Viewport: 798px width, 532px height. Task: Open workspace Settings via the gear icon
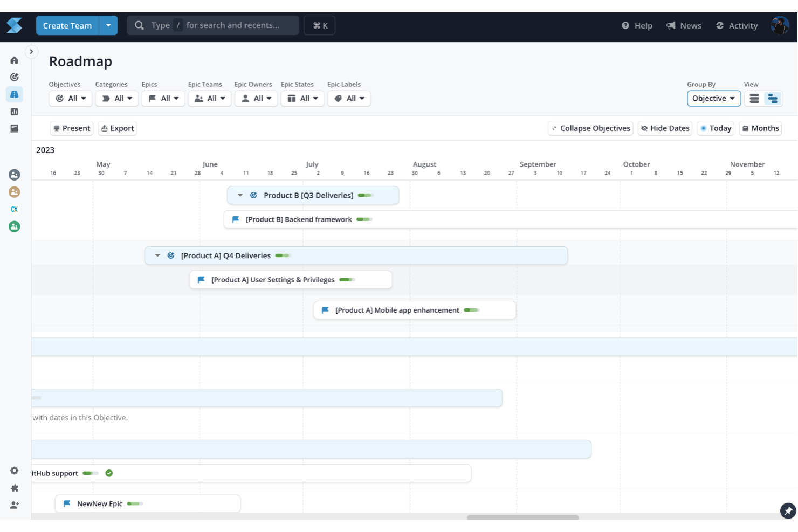coord(14,470)
